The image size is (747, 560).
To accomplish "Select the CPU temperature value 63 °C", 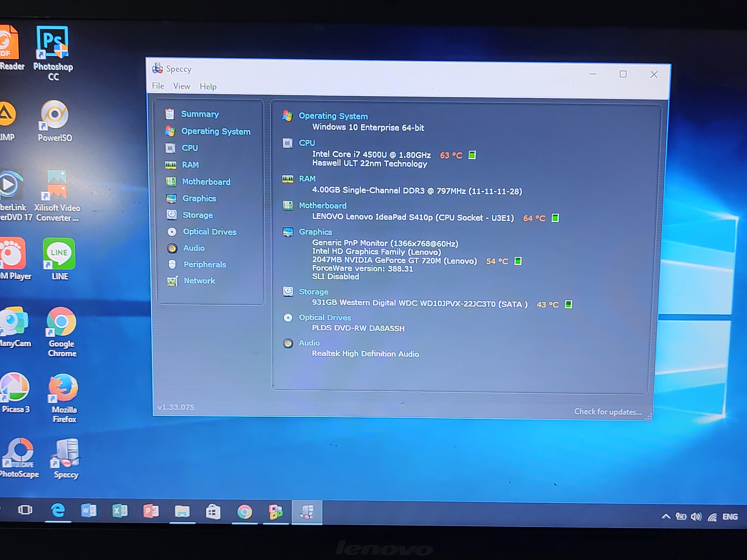I will coord(451,155).
